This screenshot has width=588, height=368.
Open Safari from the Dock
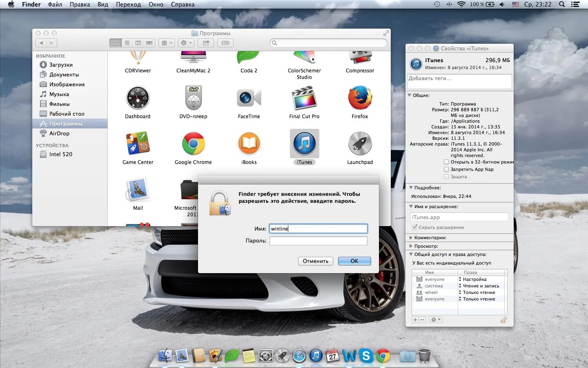(x=299, y=356)
